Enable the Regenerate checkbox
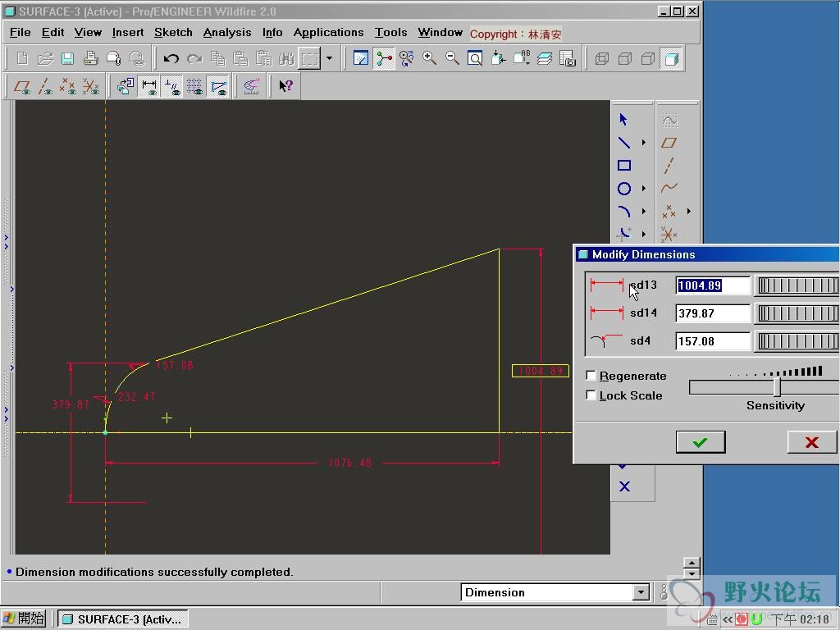The image size is (840, 630). click(x=591, y=376)
